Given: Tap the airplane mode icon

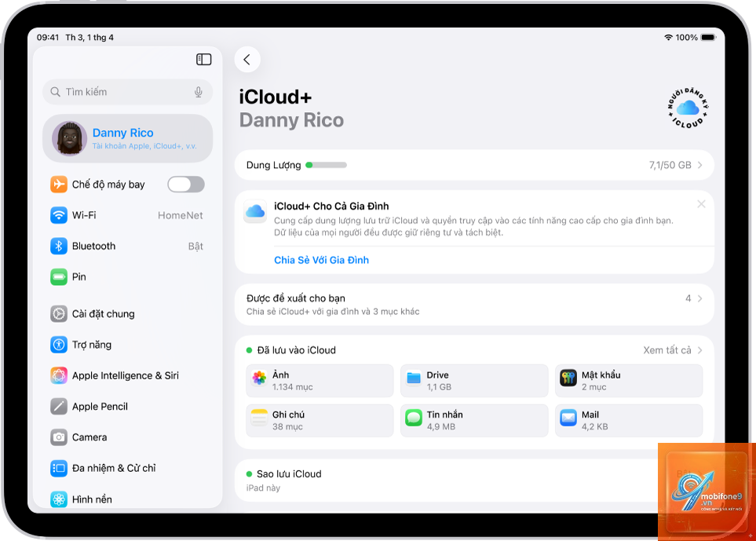Looking at the screenshot, I should tap(59, 185).
